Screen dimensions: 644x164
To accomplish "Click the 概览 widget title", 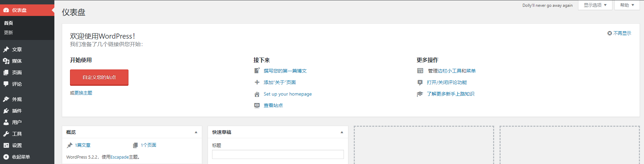I will pyautogui.click(x=71, y=132).
